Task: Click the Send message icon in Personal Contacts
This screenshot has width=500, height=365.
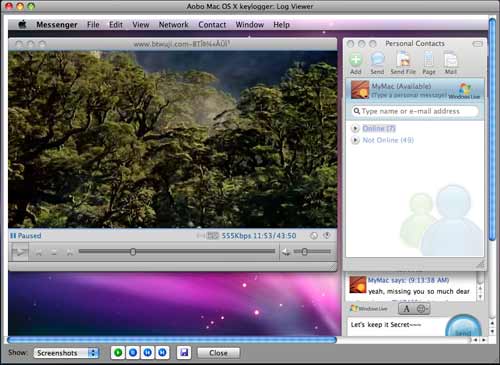Action: click(377, 63)
